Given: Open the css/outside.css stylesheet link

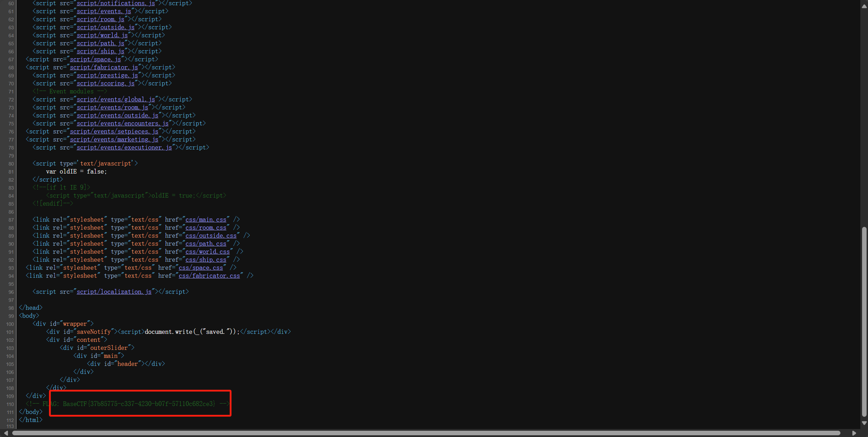Looking at the screenshot, I should (x=211, y=236).
